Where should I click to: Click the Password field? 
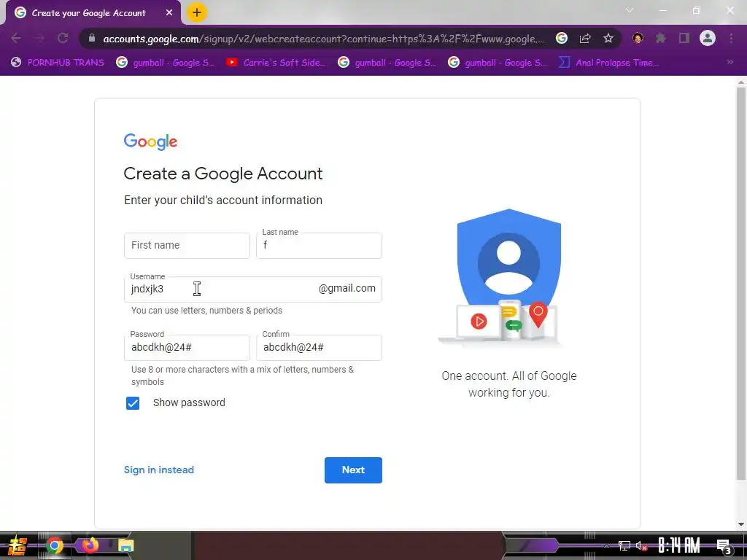(x=187, y=348)
